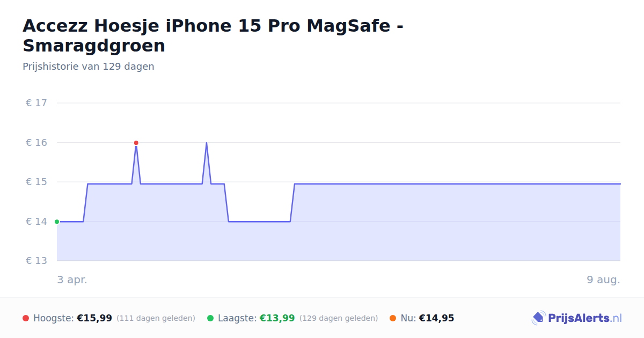Click the product title Accezz Hoesje heading
The height and width of the screenshot is (338, 644).
213,35
